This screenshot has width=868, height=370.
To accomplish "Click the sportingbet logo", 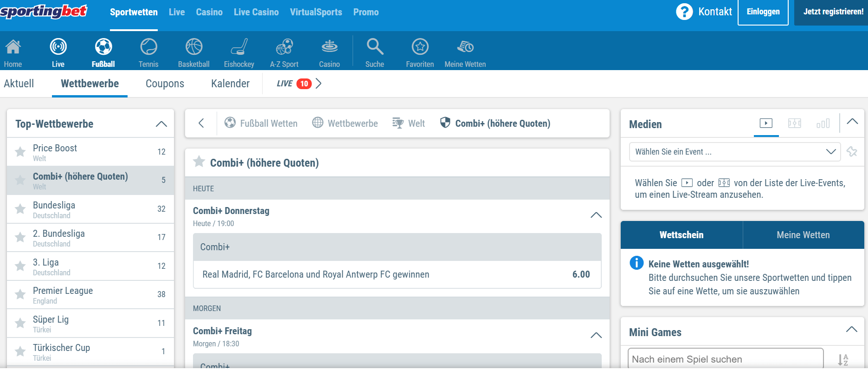I will [44, 11].
